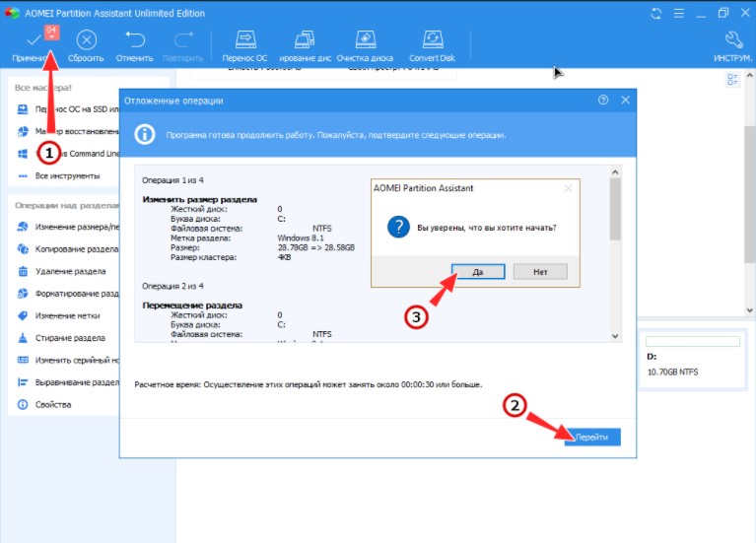
Task: Click the main window scroll-down arrow
Action: click(x=750, y=310)
